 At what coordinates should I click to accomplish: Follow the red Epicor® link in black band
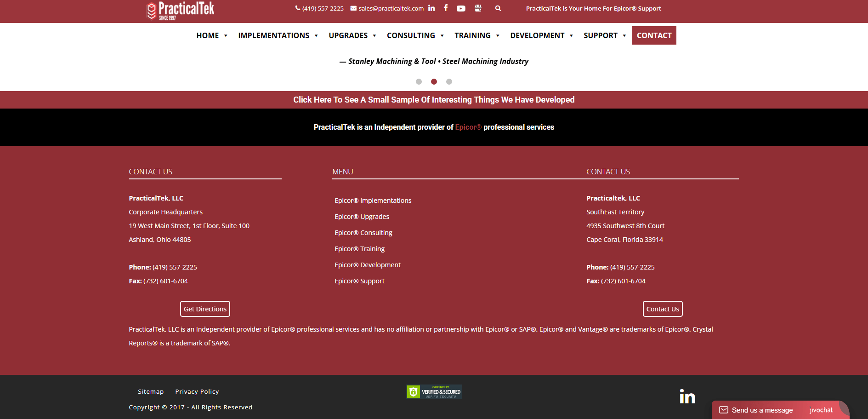(468, 127)
